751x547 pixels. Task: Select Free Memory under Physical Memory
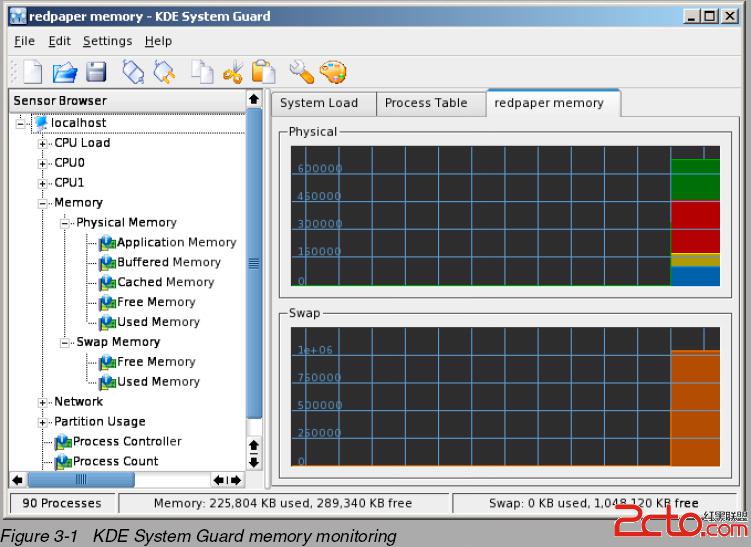156,302
